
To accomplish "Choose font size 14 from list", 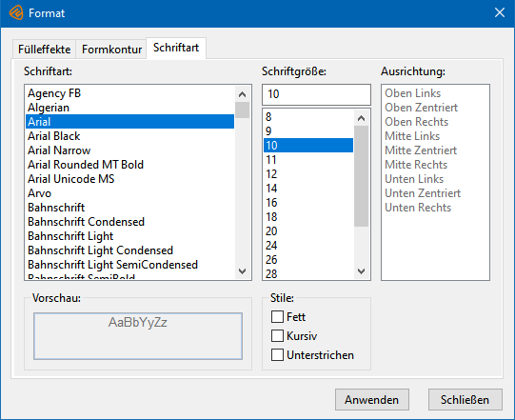I will [308, 189].
